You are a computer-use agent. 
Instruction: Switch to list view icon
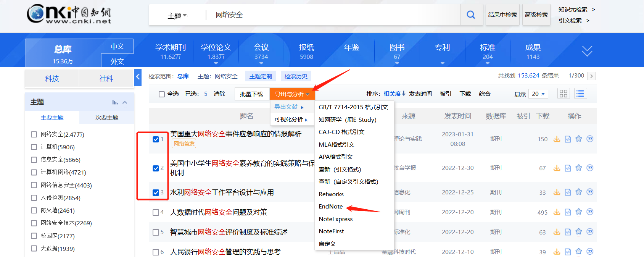[x=580, y=94]
